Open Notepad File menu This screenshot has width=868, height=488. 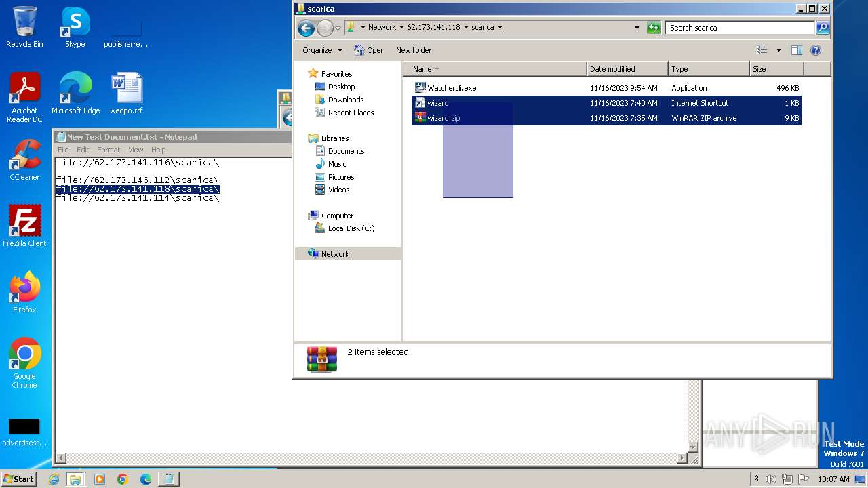(63, 150)
